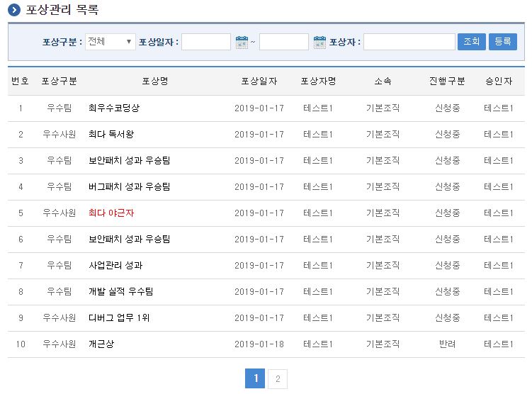This screenshot has width=532, height=394.
Task: Open the 최다 독서왕 award entry
Action: pyautogui.click(x=111, y=135)
